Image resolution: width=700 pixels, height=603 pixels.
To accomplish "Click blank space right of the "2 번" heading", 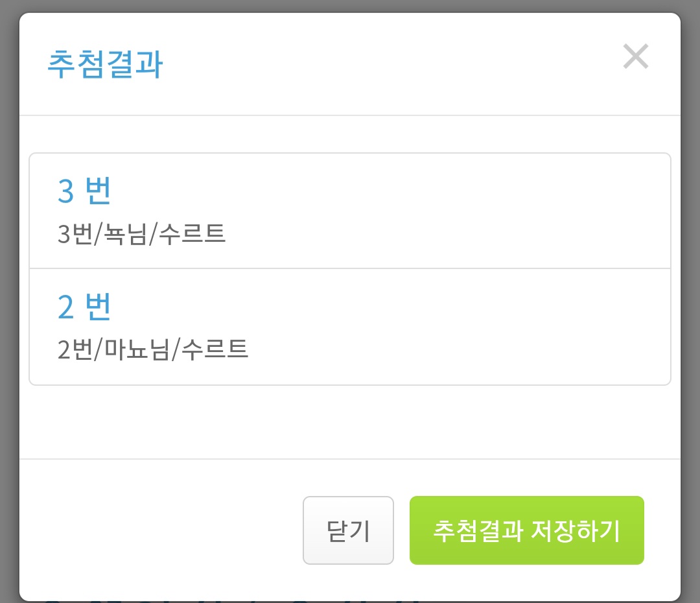I will 389,307.
